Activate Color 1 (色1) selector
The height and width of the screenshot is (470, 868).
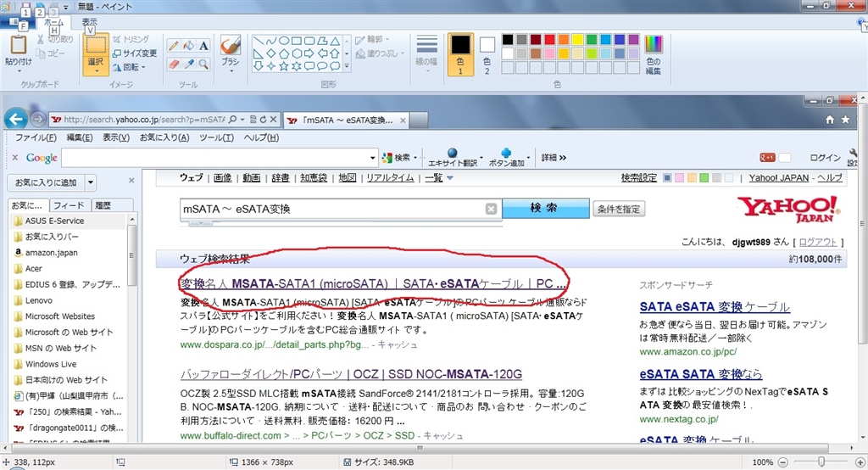point(460,54)
